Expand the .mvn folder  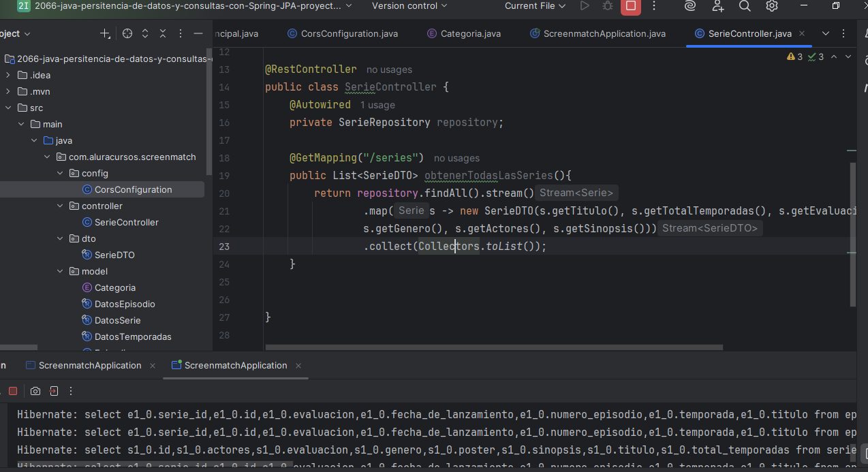click(x=8, y=91)
